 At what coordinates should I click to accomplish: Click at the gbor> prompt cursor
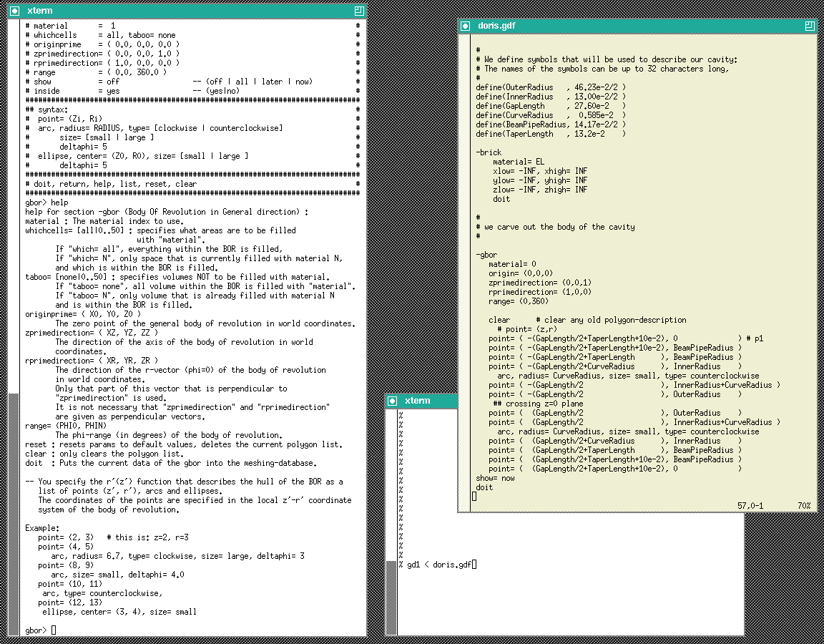[x=54, y=630]
